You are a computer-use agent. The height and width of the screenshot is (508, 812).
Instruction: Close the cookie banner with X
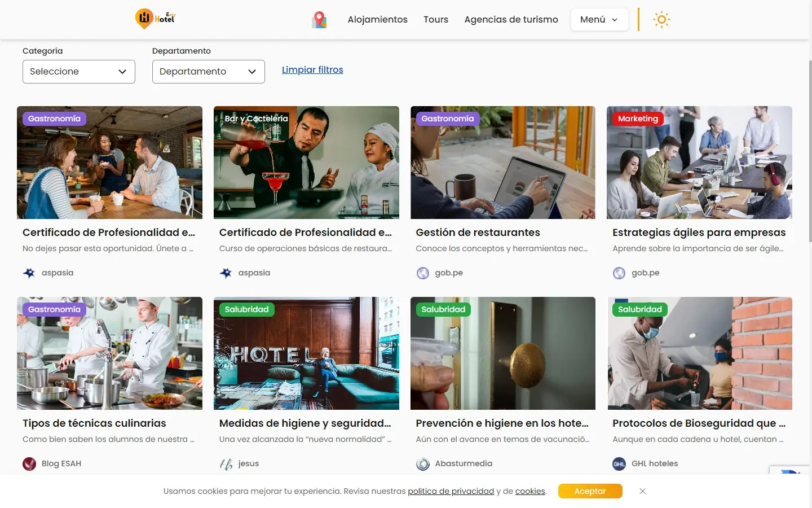pyautogui.click(x=642, y=491)
